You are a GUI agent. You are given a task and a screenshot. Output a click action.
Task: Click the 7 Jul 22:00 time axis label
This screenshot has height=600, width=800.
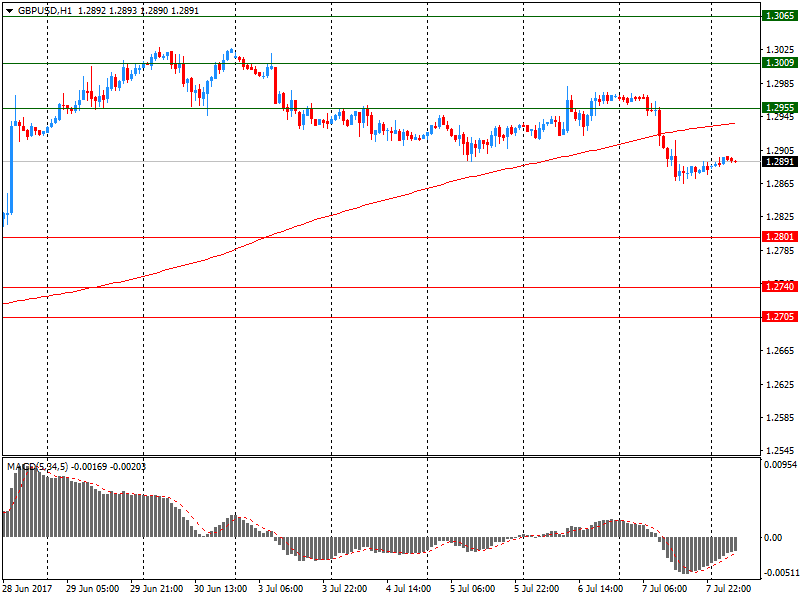coord(729,589)
